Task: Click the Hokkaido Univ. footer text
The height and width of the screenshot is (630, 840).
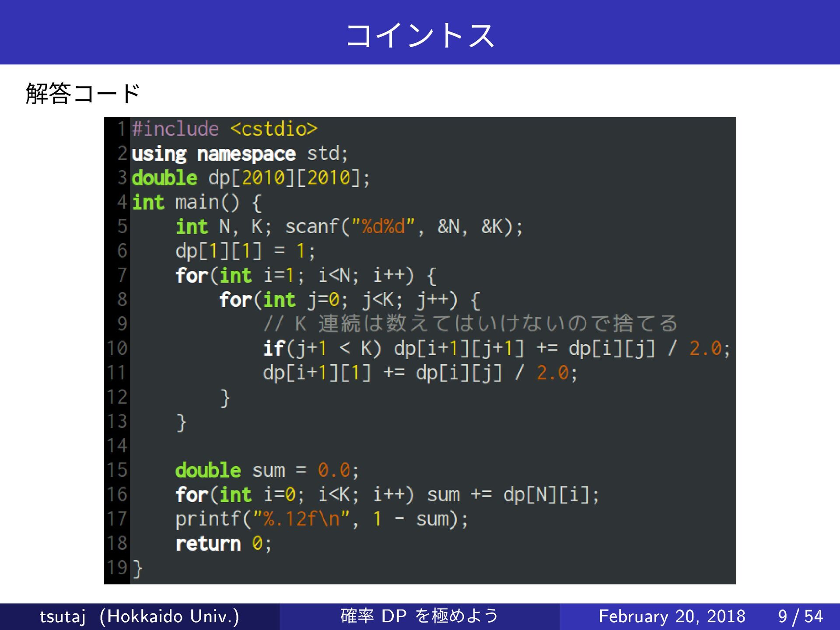Action: tap(169, 616)
